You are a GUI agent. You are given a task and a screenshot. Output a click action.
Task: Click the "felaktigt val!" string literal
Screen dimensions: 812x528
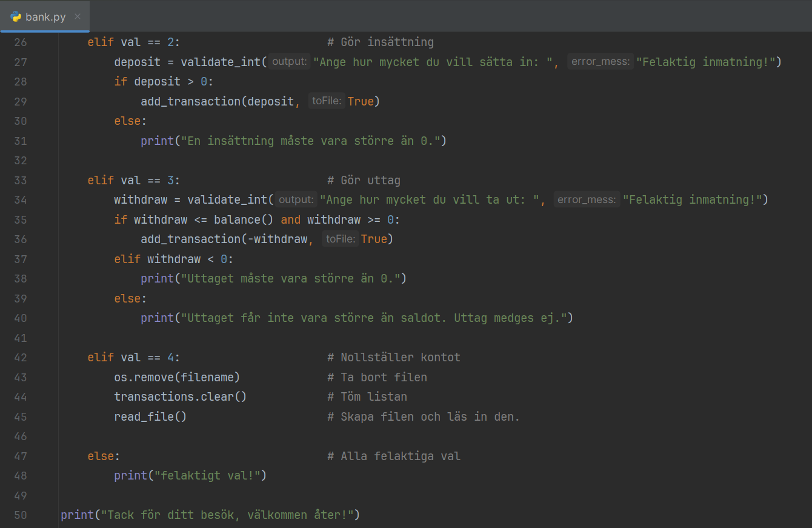pos(207,476)
